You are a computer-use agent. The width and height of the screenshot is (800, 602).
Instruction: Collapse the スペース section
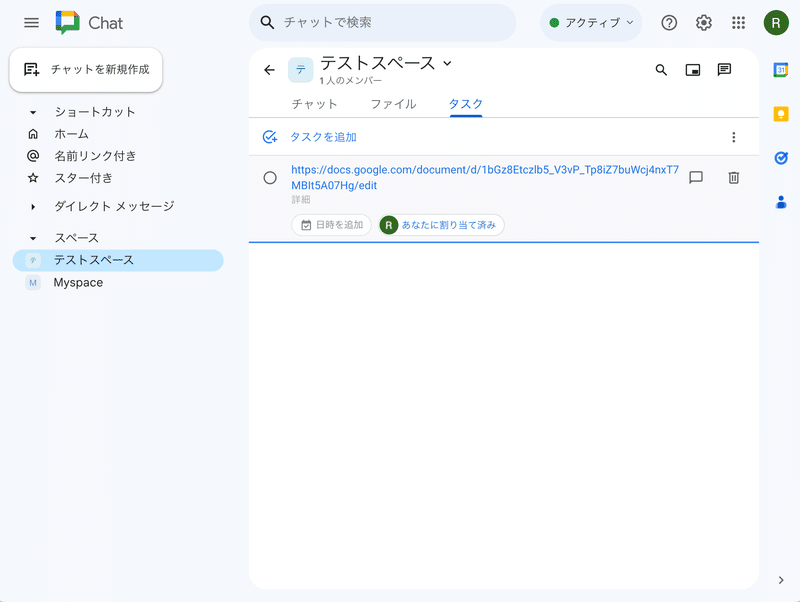click(33, 238)
